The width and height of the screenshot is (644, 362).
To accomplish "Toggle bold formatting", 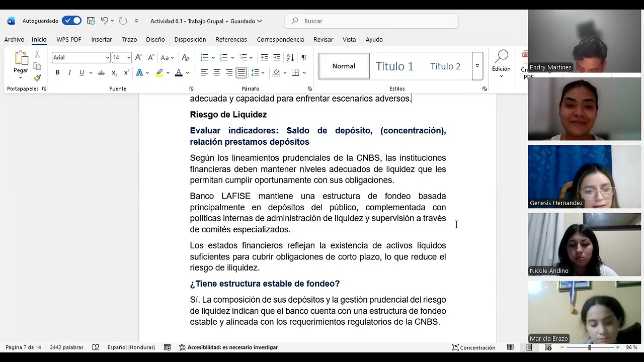I will tap(57, 73).
